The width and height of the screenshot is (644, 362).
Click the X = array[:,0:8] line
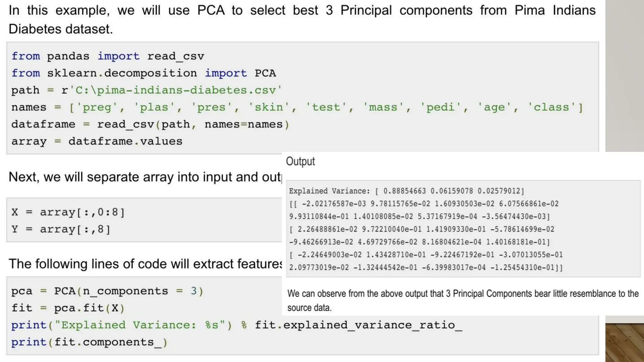68,212
